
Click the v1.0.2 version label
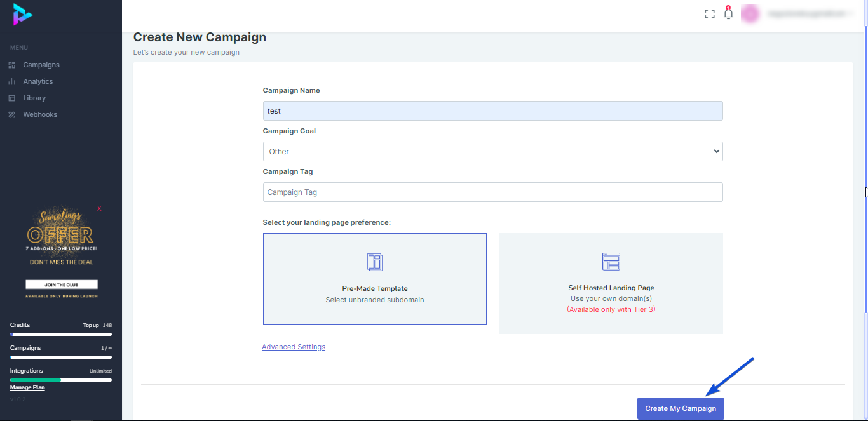click(x=18, y=399)
